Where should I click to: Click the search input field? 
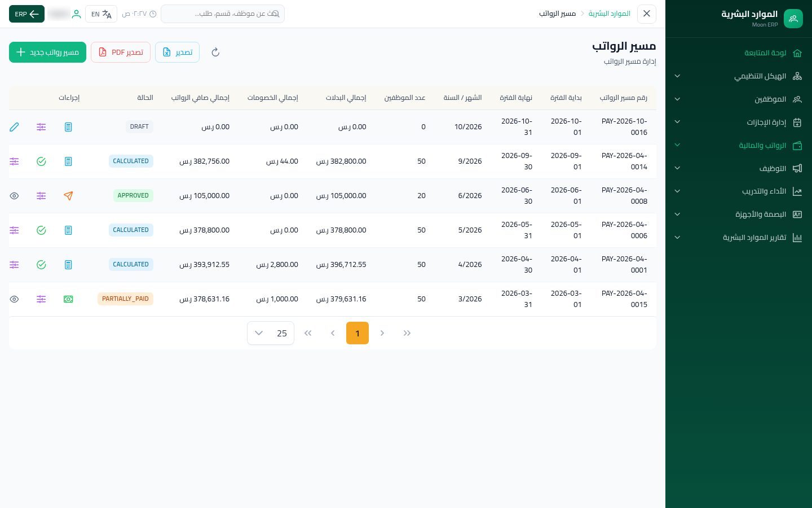(x=223, y=14)
